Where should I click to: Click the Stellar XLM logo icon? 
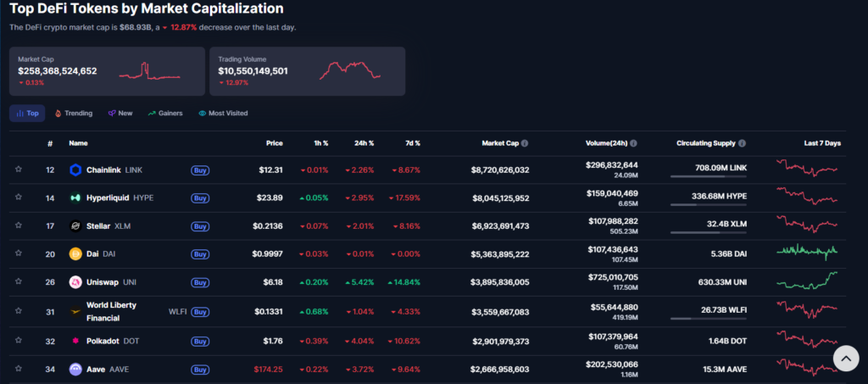click(x=75, y=226)
